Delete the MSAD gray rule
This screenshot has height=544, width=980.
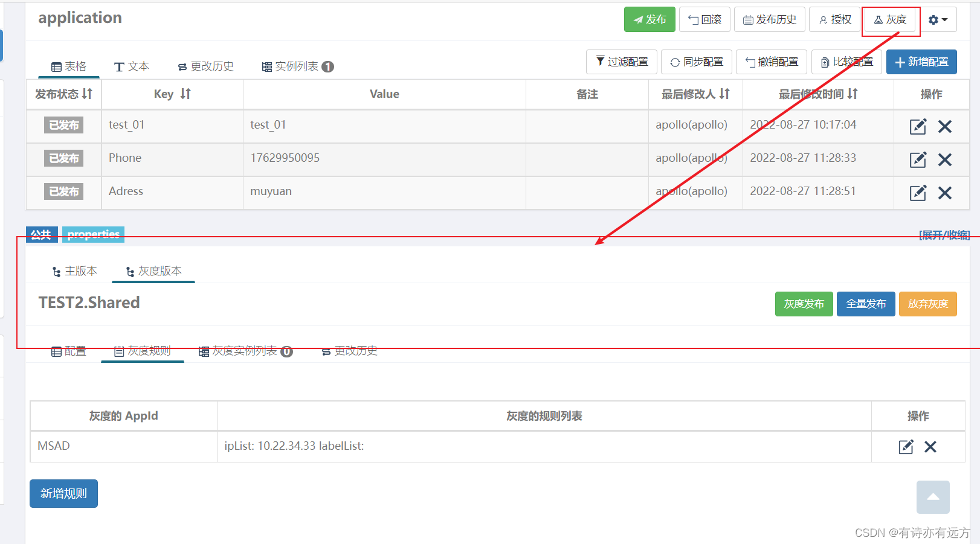[x=930, y=447]
